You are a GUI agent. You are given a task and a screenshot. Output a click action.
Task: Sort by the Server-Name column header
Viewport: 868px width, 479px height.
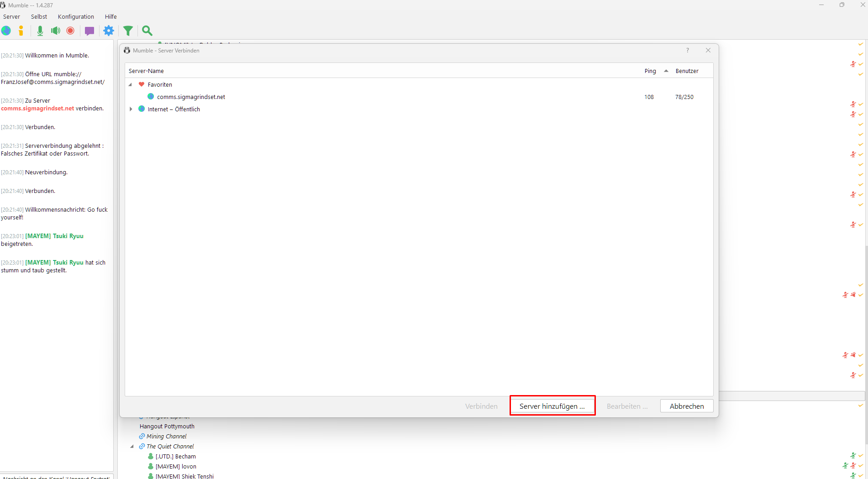coord(146,71)
